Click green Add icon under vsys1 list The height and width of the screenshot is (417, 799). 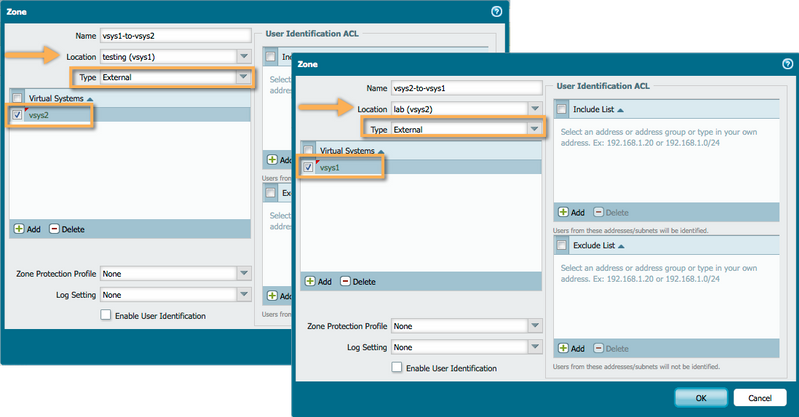[x=311, y=282]
